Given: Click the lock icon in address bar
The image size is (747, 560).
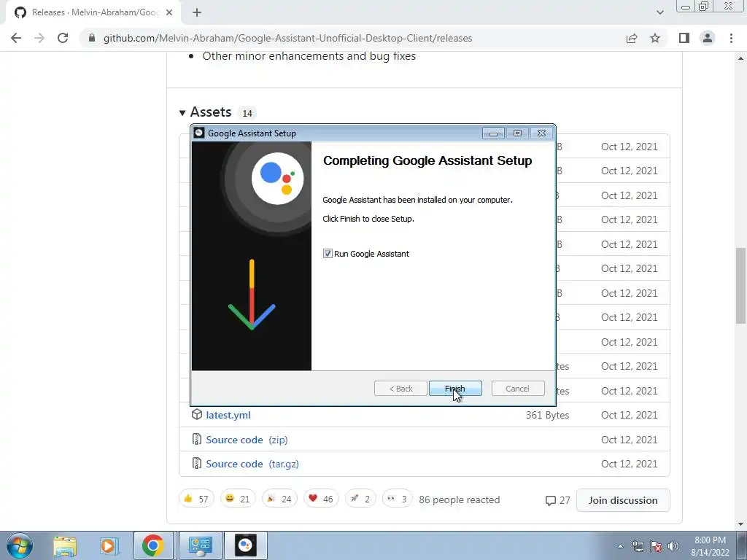Looking at the screenshot, I should pos(92,38).
